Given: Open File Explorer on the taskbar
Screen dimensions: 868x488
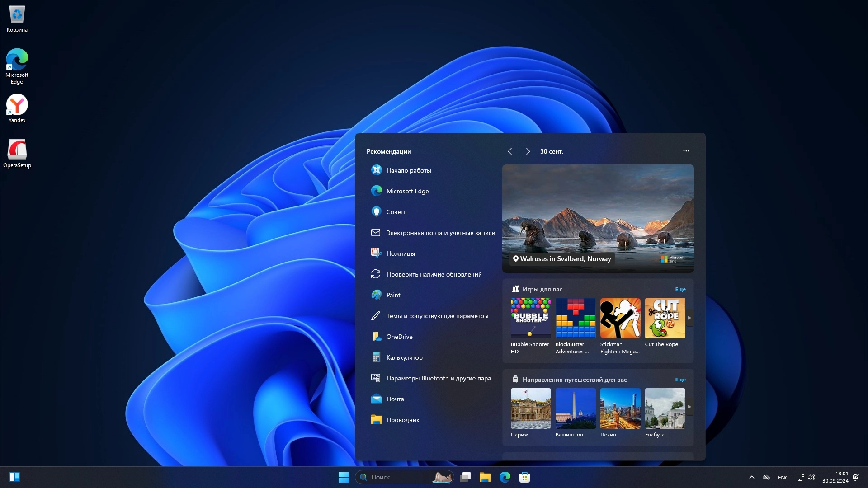Looking at the screenshot, I should [485, 477].
